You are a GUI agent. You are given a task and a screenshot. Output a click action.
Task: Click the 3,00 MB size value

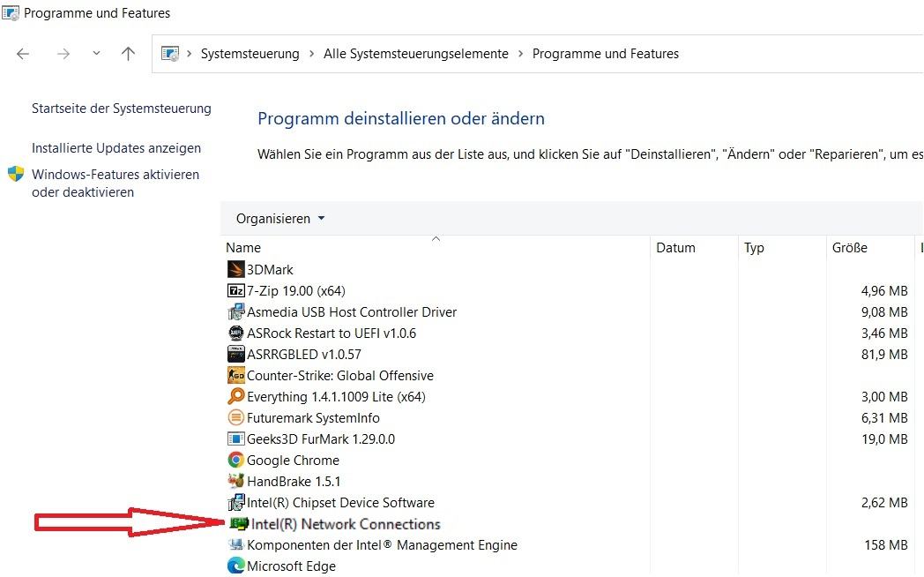pos(884,397)
